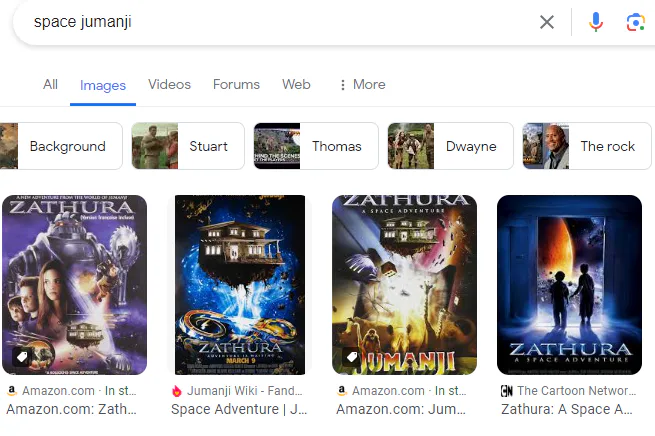The width and height of the screenshot is (655, 436).
Task: Click the Cartoon Network CN favicon
Action: click(x=507, y=391)
